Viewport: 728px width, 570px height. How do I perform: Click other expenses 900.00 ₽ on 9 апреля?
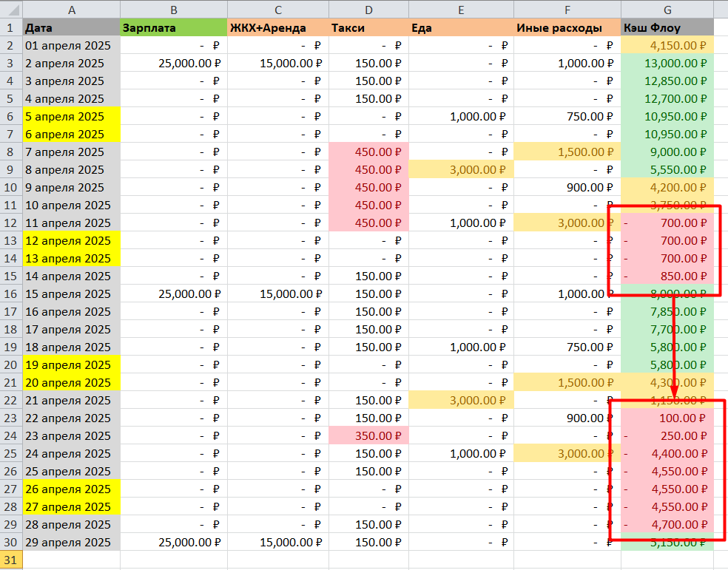point(567,187)
